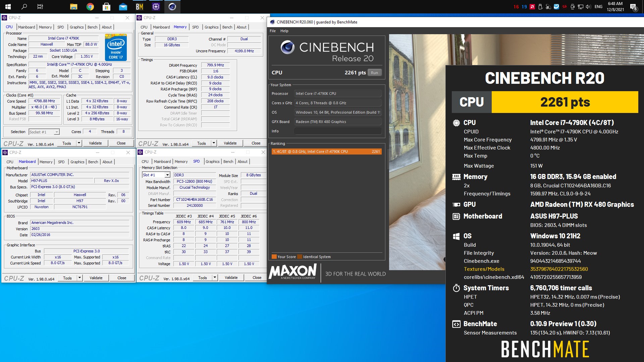This screenshot has height=362, width=644.
Task: Click the Windows logo OS icon in BenchMate
Action: [456, 236]
